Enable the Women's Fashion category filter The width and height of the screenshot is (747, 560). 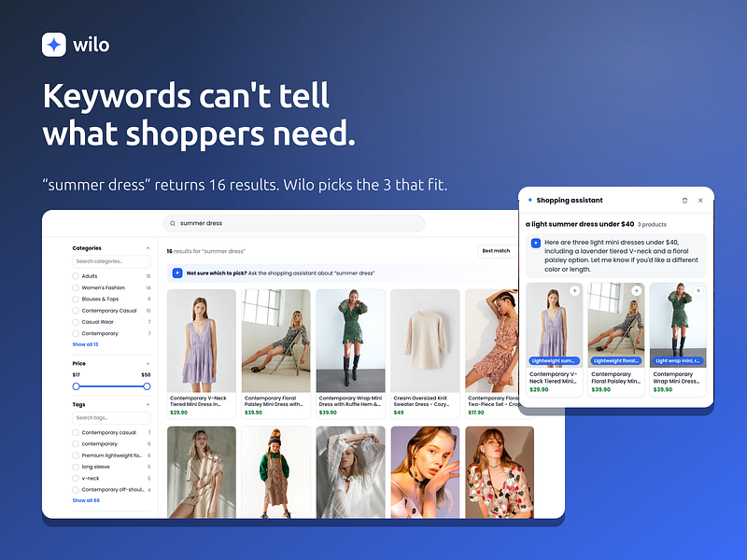[x=76, y=287]
